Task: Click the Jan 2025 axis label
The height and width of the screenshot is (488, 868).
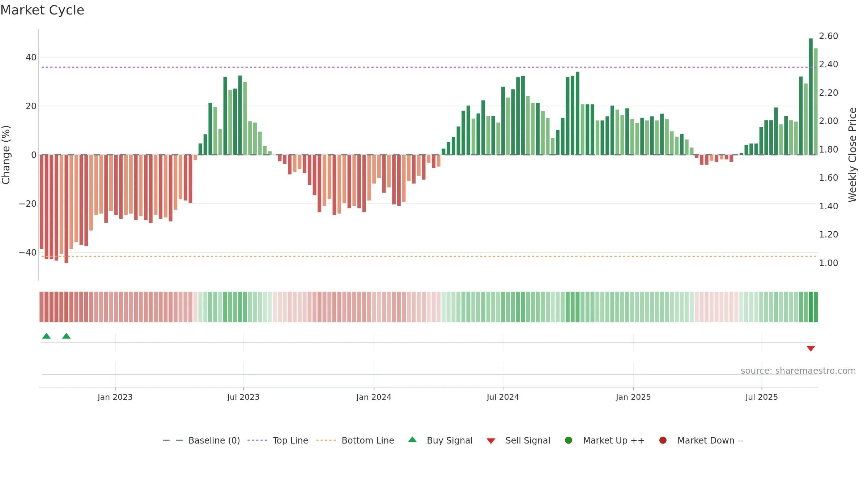Action: tap(633, 397)
